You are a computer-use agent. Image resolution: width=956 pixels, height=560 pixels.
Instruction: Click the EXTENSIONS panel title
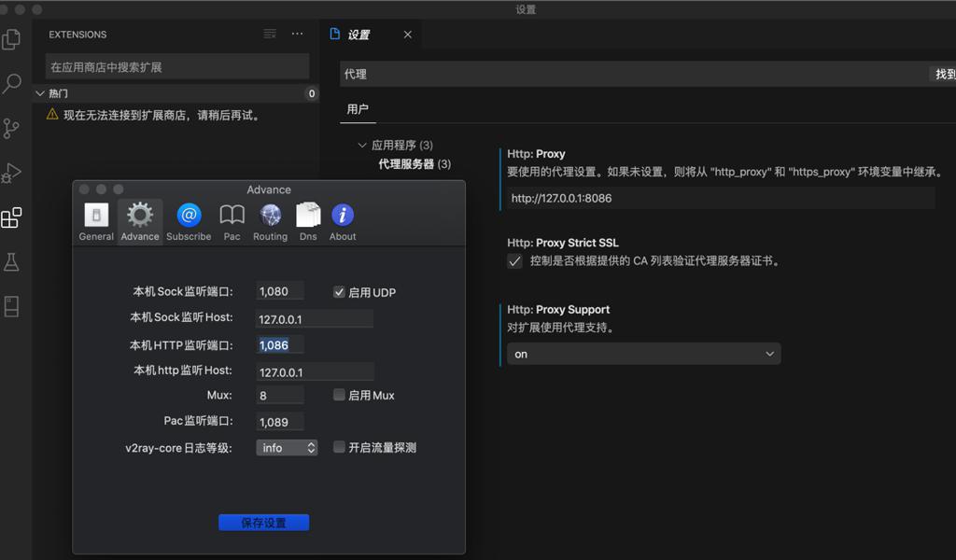[x=77, y=35]
